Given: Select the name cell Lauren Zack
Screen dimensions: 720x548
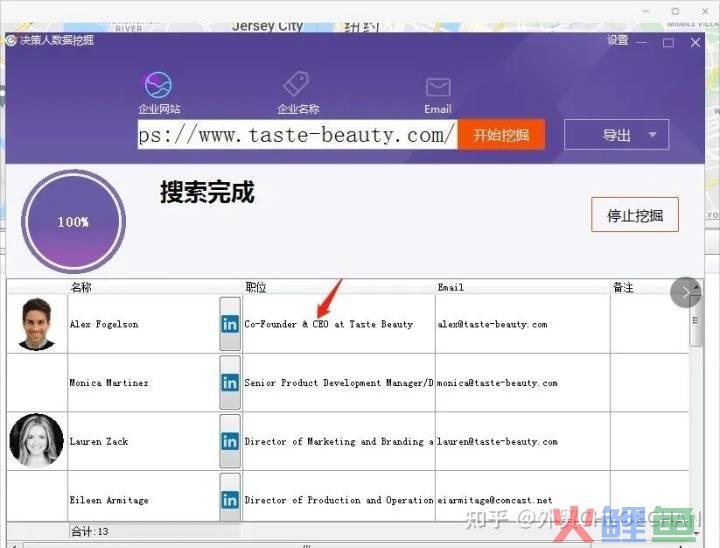Looking at the screenshot, I should [143, 441].
